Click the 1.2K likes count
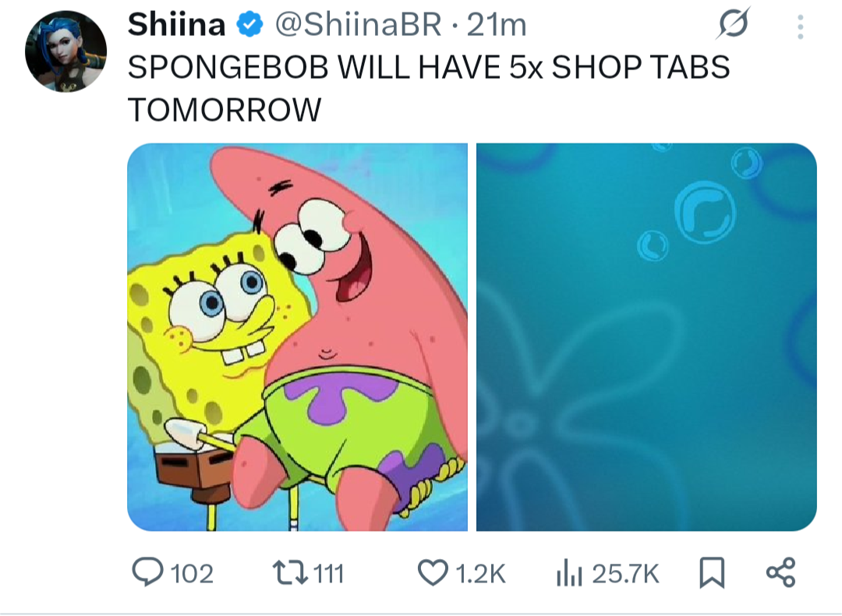 tap(480, 574)
